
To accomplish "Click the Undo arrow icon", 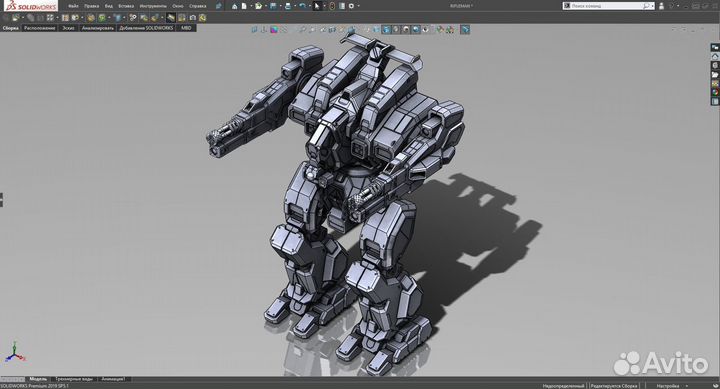I will 302,6.
